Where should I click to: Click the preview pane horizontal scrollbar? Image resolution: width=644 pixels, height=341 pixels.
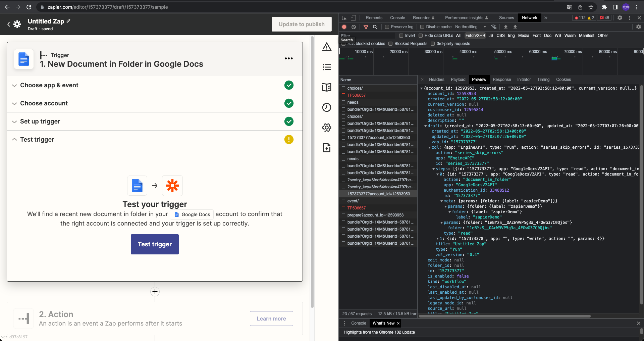point(504,316)
